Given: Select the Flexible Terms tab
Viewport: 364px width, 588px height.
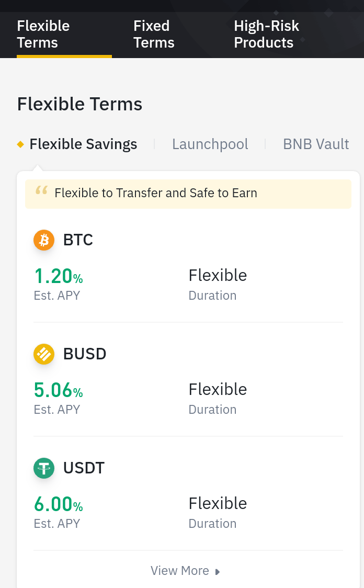Looking at the screenshot, I should [43, 34].
